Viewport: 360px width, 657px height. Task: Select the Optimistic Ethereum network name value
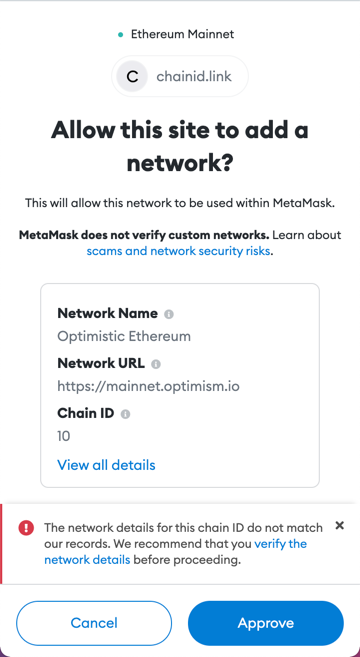pyautogui.click(x=124, y=336)
